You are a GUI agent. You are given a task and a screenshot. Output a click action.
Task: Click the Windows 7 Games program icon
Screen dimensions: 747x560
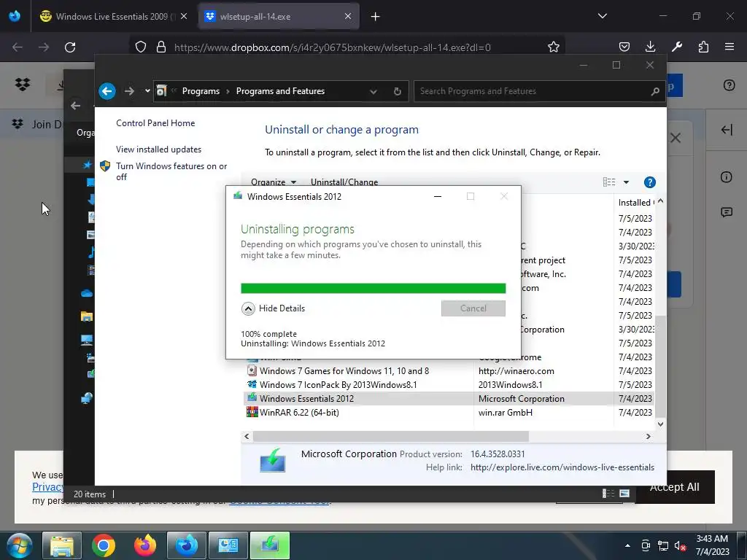point(252,370)
